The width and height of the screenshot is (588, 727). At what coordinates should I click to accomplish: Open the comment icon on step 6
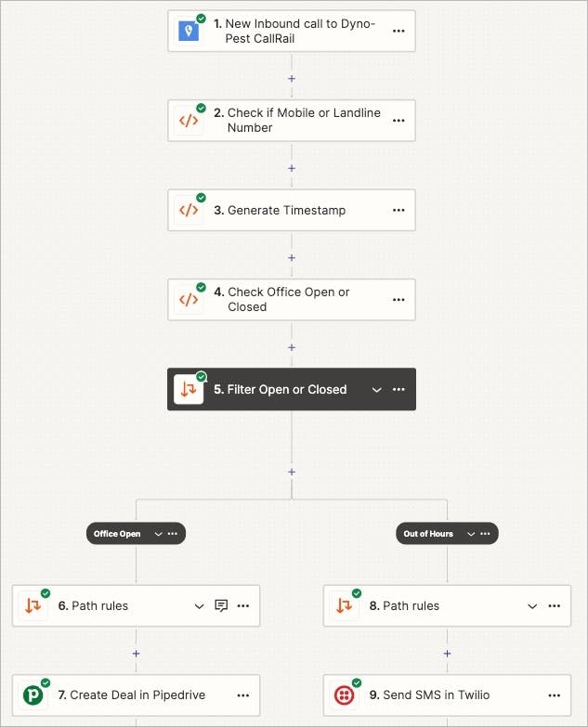click(221, 605)
